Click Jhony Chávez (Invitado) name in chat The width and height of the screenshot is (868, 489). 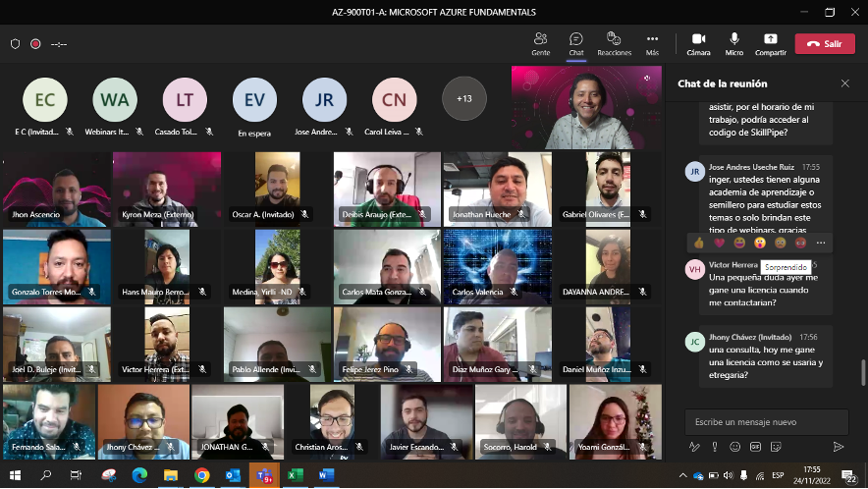tap(750, 337)
